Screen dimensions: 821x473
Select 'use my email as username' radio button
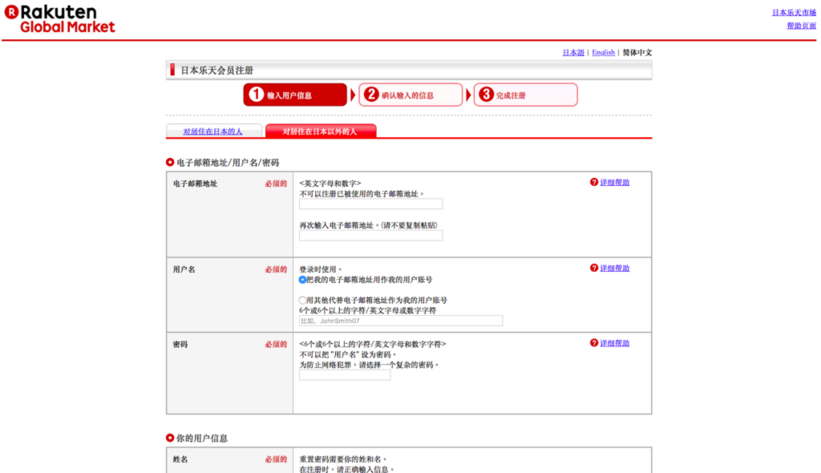(x=303, y=280)
